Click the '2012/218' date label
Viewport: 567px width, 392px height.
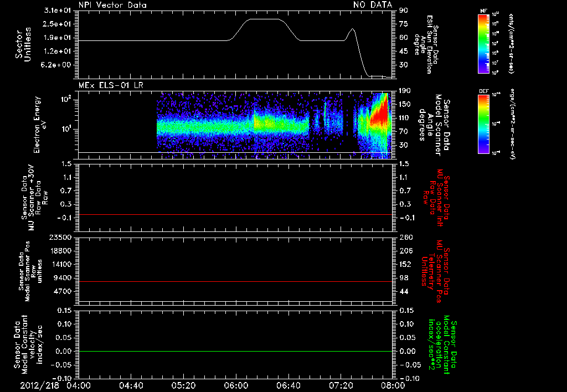tap(39, 385)
